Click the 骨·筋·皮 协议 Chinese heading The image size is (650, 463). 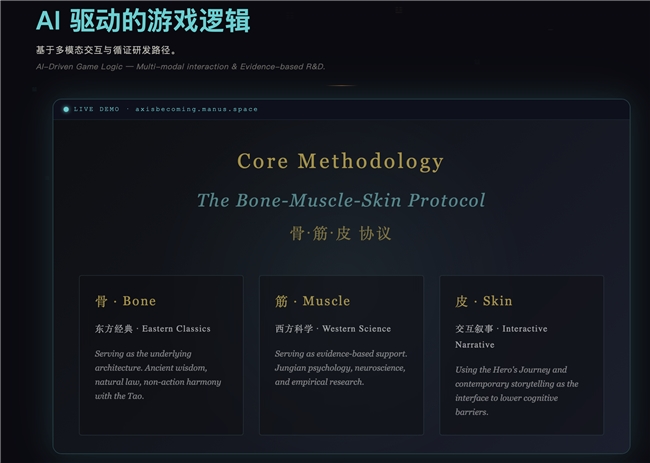340,233
